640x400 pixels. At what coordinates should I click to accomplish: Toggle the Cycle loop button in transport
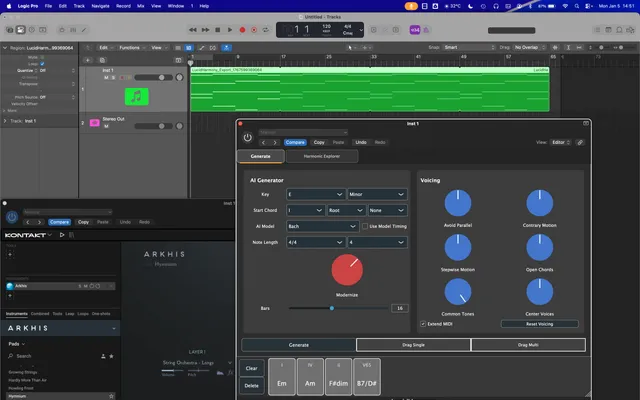tap(266, 30)
